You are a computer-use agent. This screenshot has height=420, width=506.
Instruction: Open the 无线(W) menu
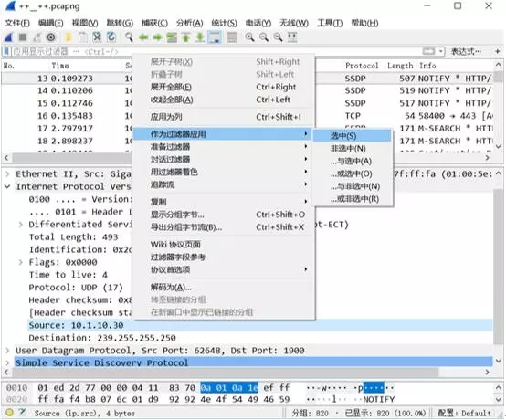(294, 23)
